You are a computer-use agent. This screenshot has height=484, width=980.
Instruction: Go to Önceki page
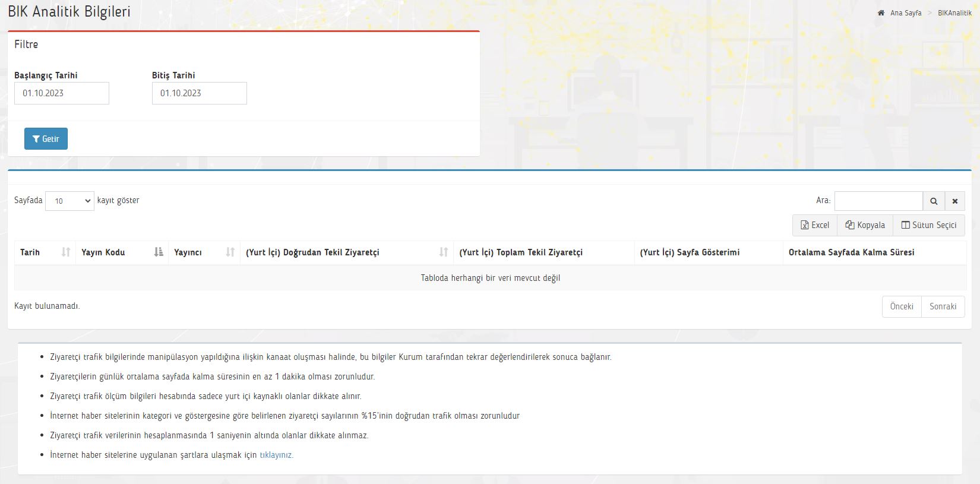pos(902,306)
